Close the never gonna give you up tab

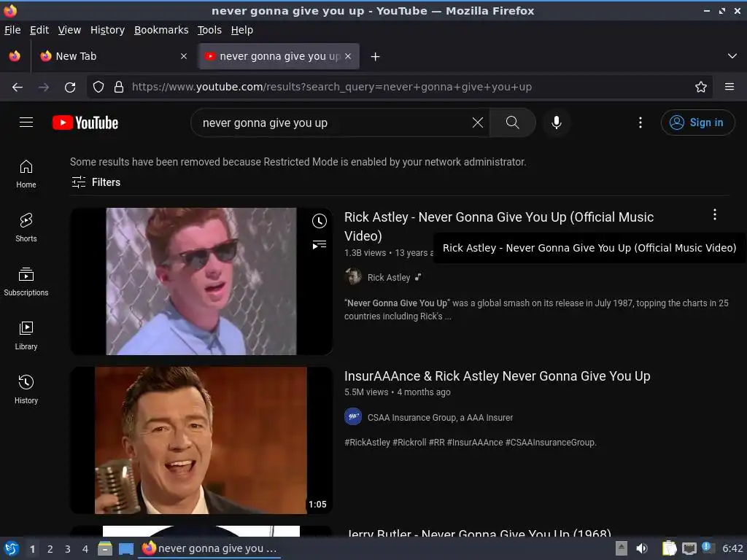click(348, 56)
